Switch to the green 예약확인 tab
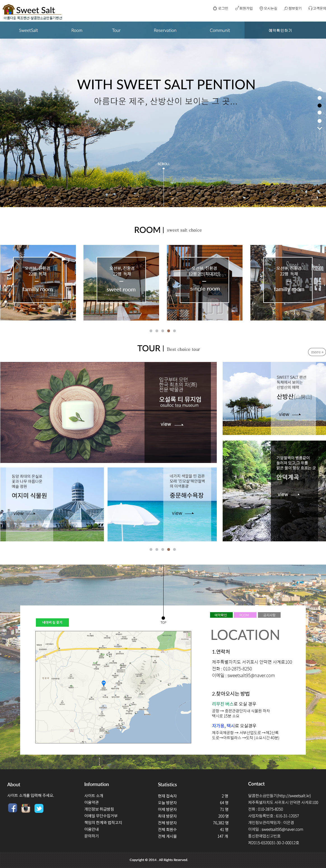The height and width of the screenshot is (868, 326). coord(221,615)
